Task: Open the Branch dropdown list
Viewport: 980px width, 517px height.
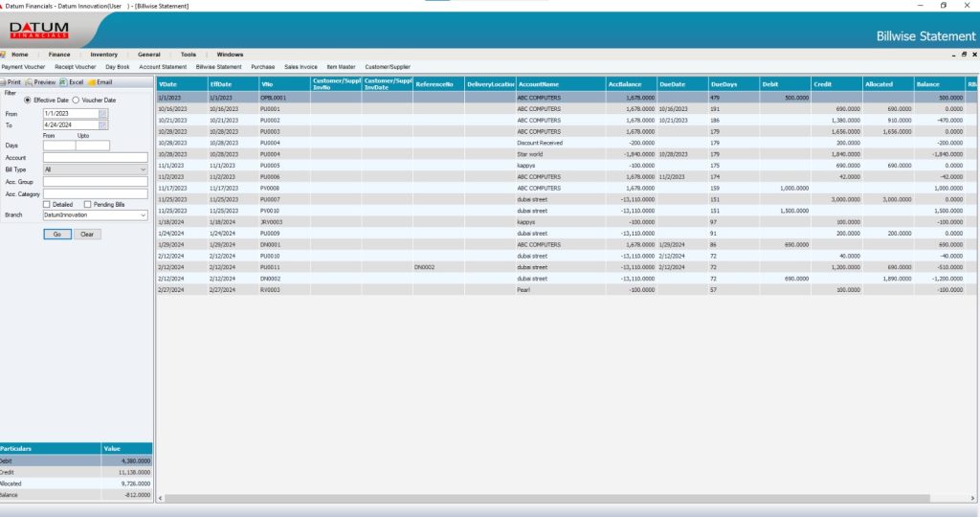Action: (143, 215)
